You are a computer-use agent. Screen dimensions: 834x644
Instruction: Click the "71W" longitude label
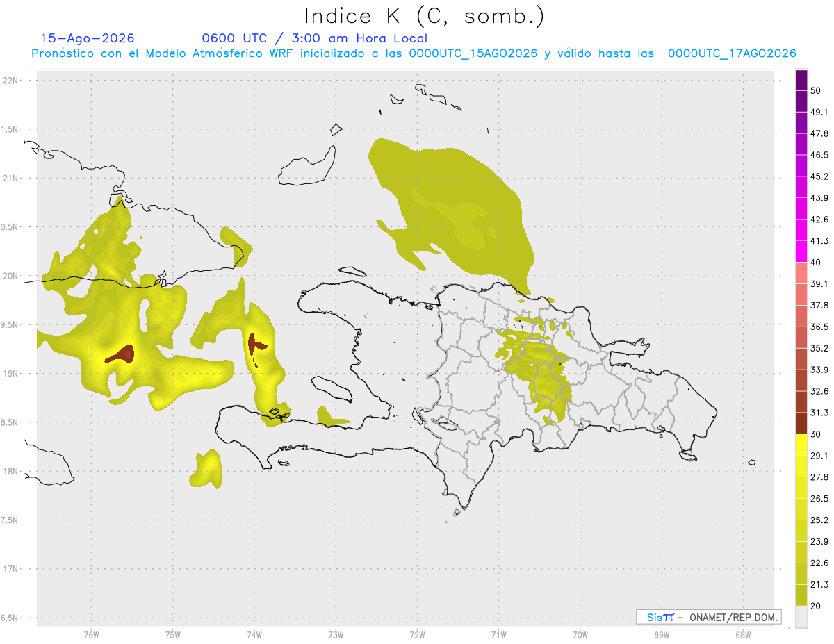[x=498, y=634]
